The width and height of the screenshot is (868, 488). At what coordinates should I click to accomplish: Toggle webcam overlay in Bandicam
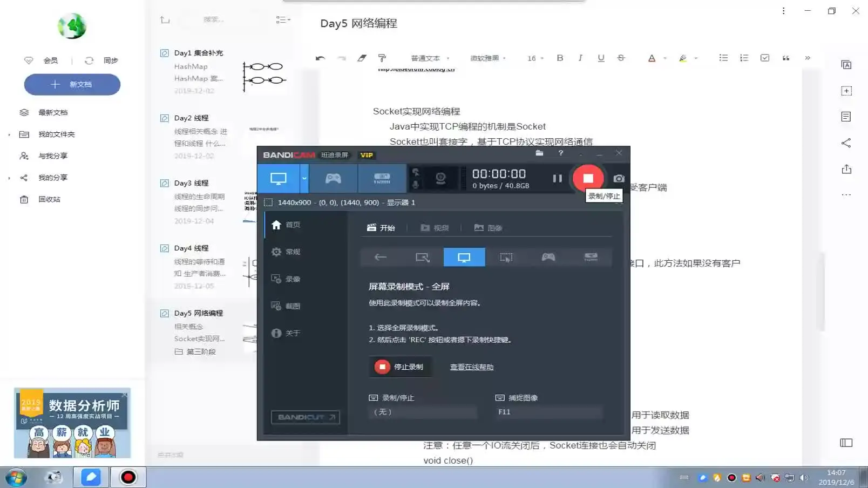[x=440, y=179]
